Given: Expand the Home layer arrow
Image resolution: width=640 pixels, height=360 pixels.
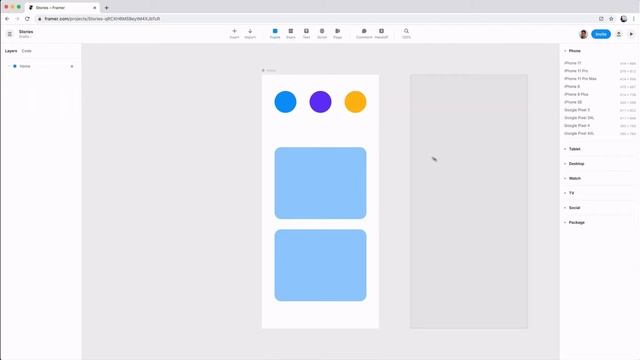Looking at the screenshot, I should pos(9,66).
